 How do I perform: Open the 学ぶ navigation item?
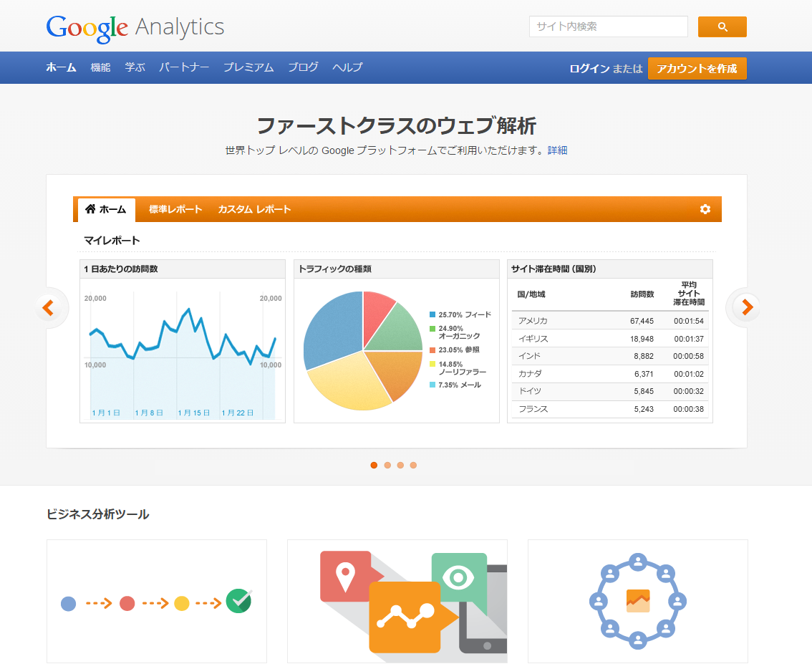coord(135,67)
